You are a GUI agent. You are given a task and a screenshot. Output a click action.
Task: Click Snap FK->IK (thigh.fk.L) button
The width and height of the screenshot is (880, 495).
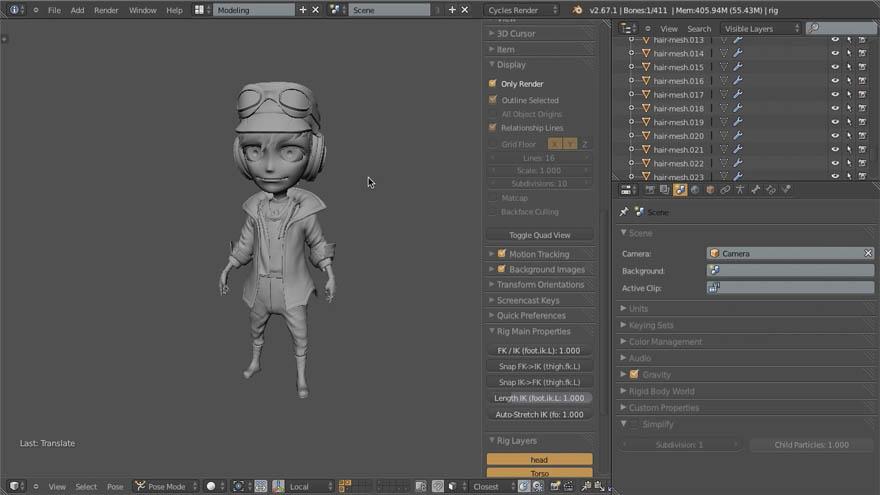point(539,366)
